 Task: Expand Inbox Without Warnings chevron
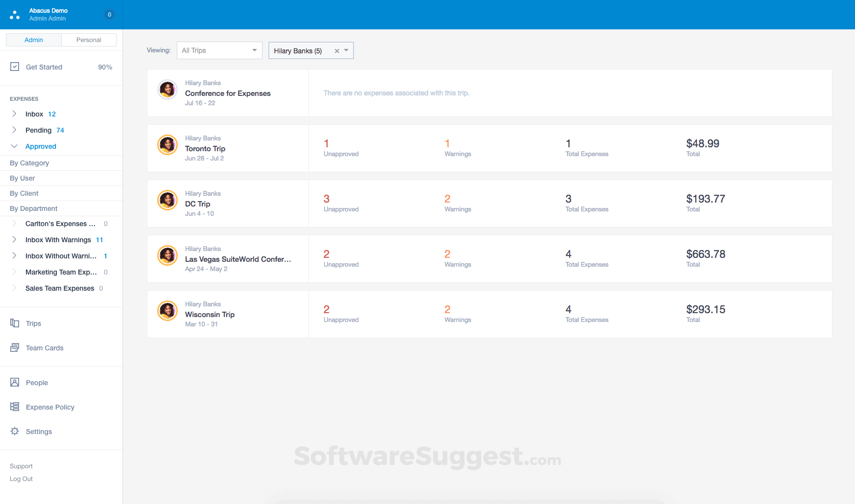(14, 255)
